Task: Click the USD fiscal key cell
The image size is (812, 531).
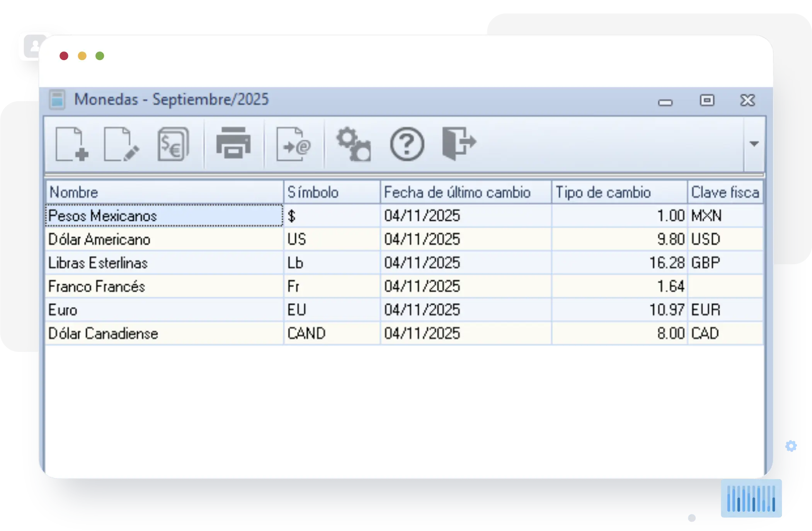Action: click(x=725, y=239)
